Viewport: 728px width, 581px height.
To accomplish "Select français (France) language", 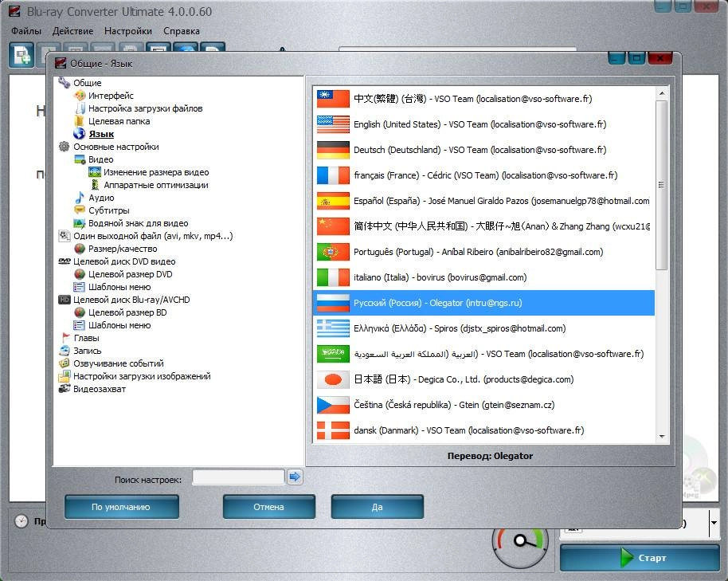I will click(x=483, y=175).
